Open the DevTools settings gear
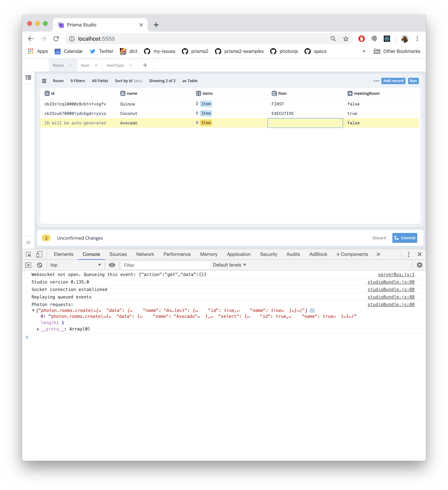The width and height of the screenshot is (448, 490). click(x=420, y=265)
